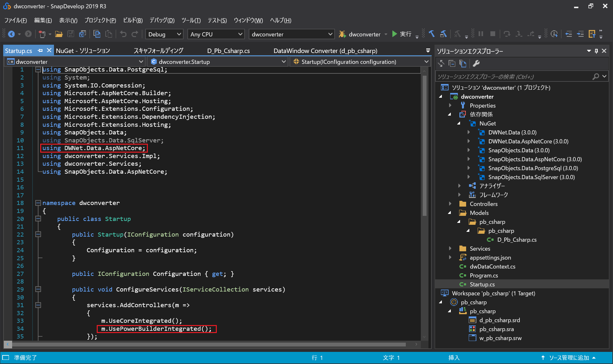
Task: Click ソース管理に追加 in status bar
Action: (569, 358)
